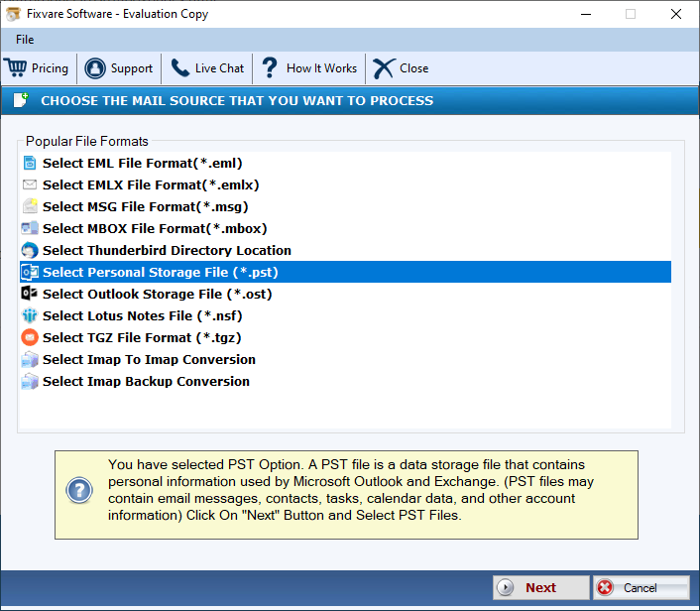The width and height of the screenshot is (700, 611).
Task: Click the EML file format icon
Action: pos(30,164)
